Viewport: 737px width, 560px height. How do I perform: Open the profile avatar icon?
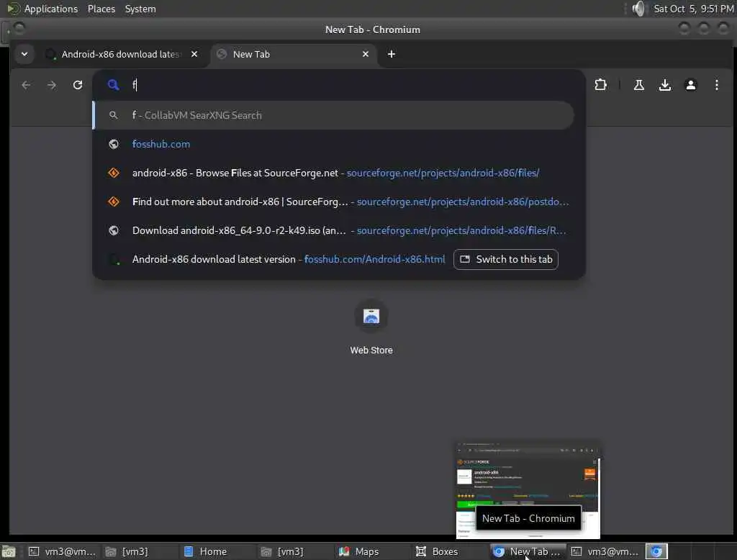(x=690, y=85)
